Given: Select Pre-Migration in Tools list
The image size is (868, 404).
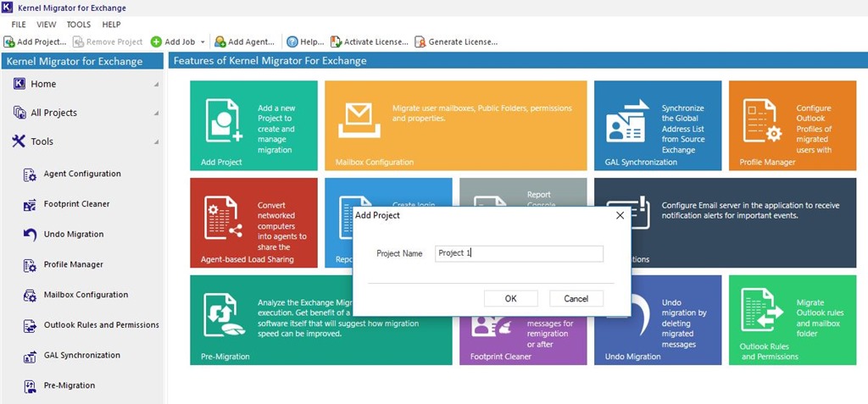Looking at the screenshot, I should tap(70, 385).
